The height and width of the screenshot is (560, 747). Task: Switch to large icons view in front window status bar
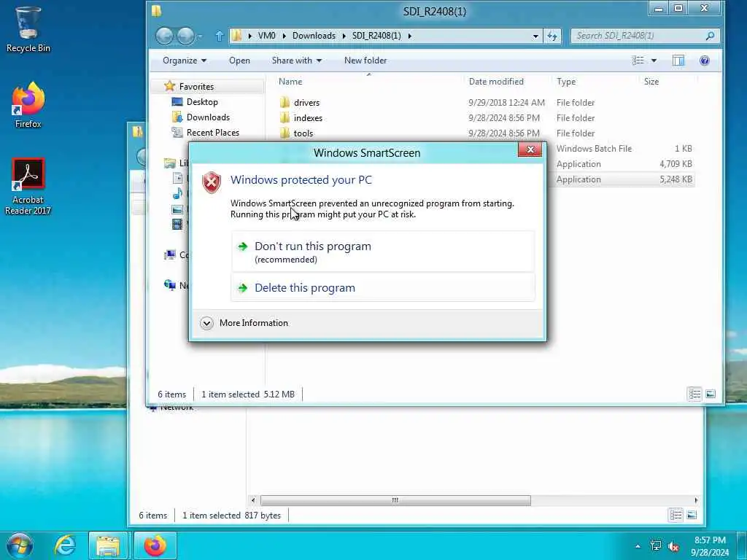pos(711,394)
